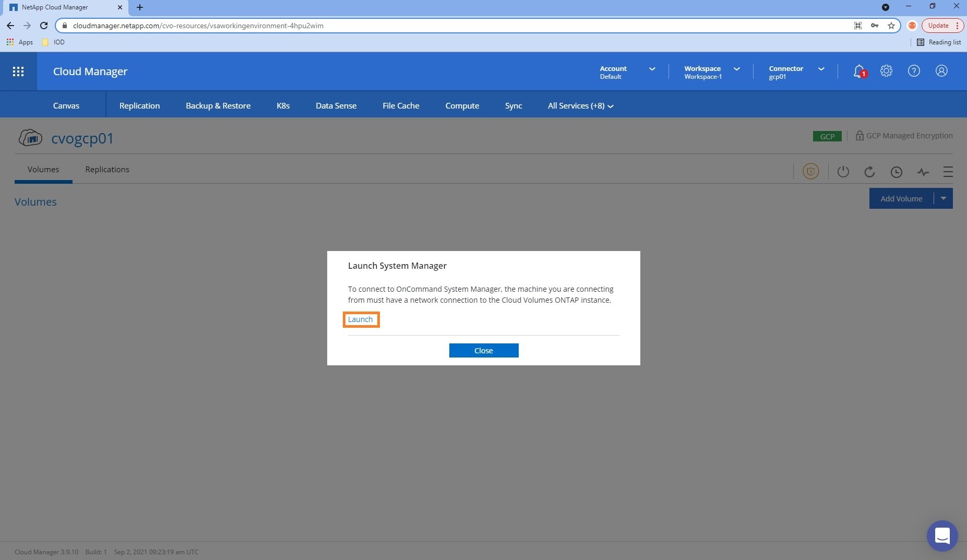
Task: Open the timeline clock icon
Action: point(896,172)
